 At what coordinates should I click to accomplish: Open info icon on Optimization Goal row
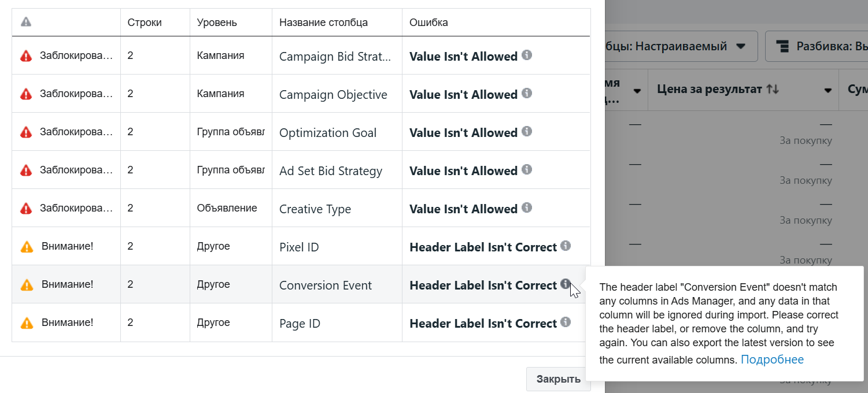tap(526, 131)
